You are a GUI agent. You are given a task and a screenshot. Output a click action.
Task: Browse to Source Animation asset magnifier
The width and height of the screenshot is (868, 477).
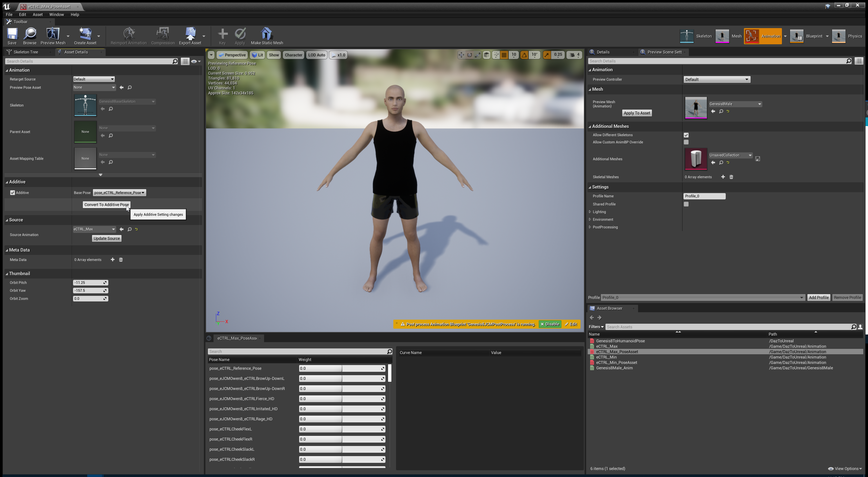click(129, 229)
